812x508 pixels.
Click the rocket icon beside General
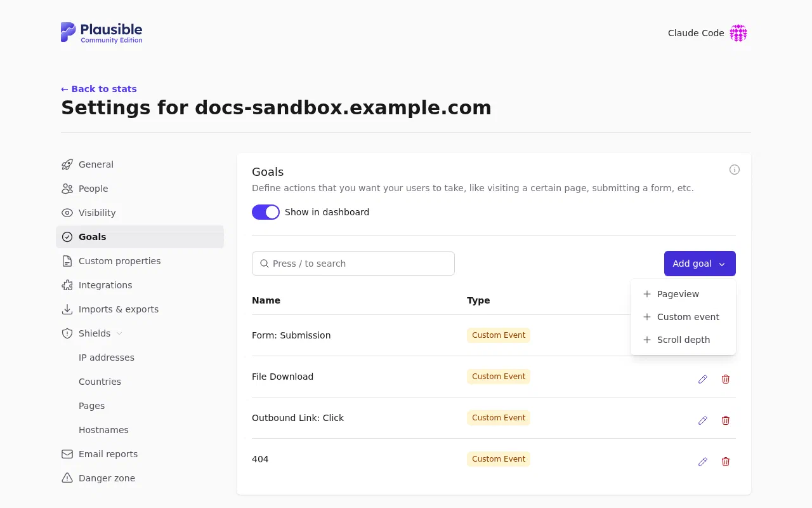point(67,164)
